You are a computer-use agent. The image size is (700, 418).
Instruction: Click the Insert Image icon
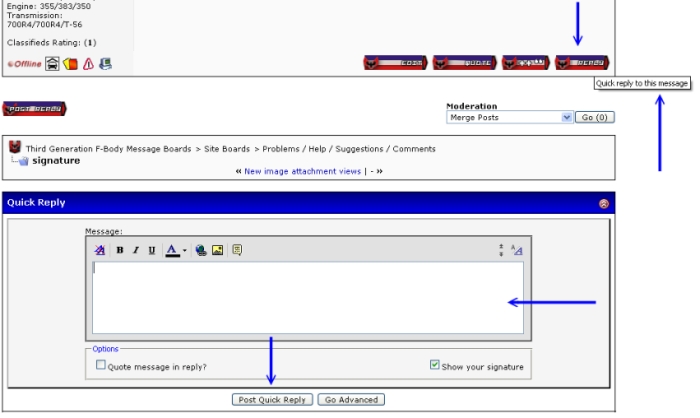coord(216,251)
